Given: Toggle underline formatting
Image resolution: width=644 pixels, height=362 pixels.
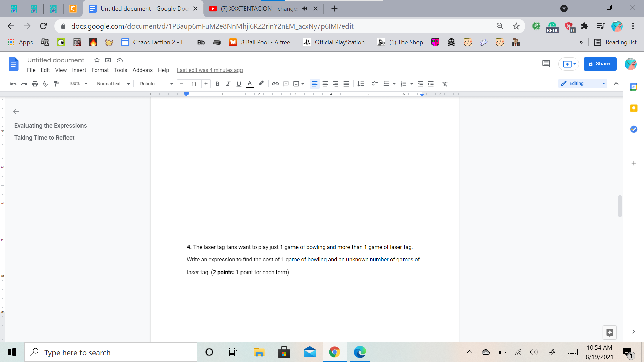Looking at the screenshot, I should [239, 84].
